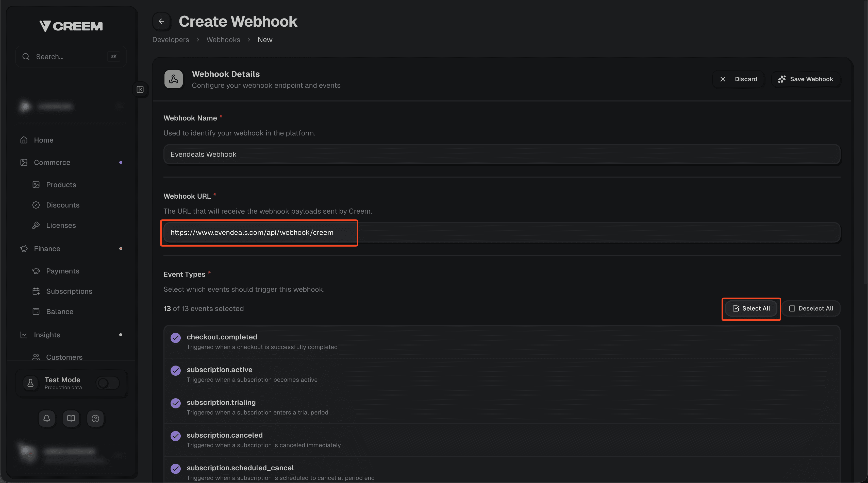Screen dimensions: 868x483
Task: Expand the Insights section
Action: pyautogui.click(x=47, y=335)
